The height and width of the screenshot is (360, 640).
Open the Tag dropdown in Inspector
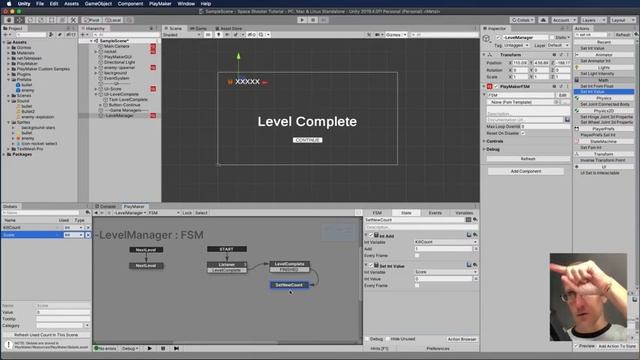click(x=516, y=45)
